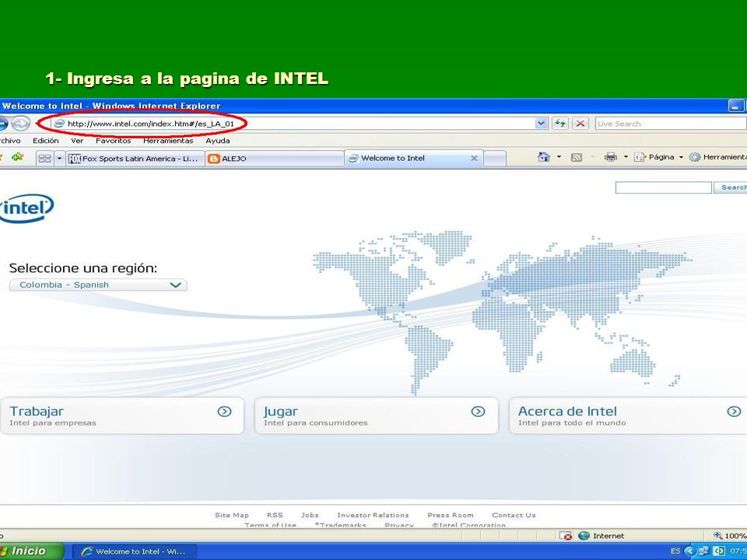Click the arrow icon on Jugar card
Screen dimensions: 747x560
point(478,411)
